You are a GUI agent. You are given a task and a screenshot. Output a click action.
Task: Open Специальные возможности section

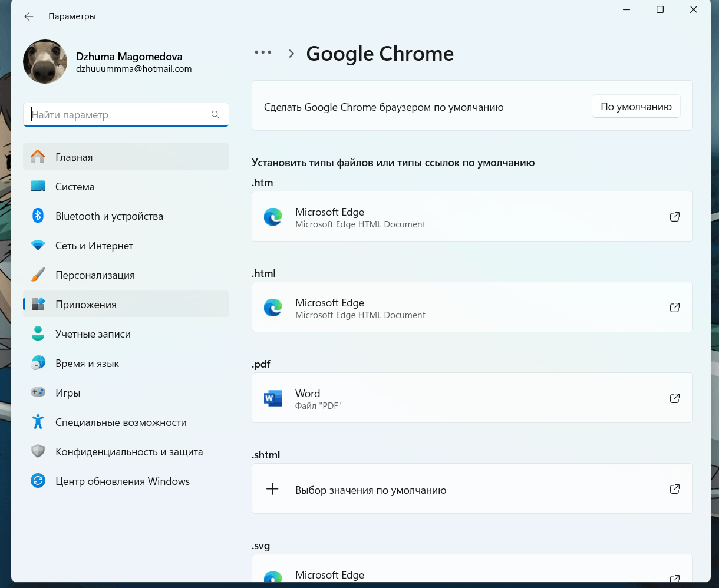coord(126,422)
